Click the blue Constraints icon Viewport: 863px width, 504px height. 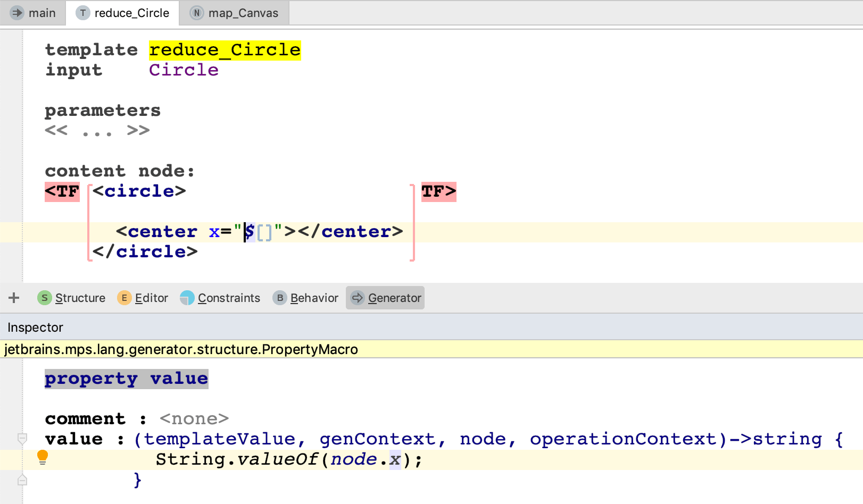coord(187,298)
